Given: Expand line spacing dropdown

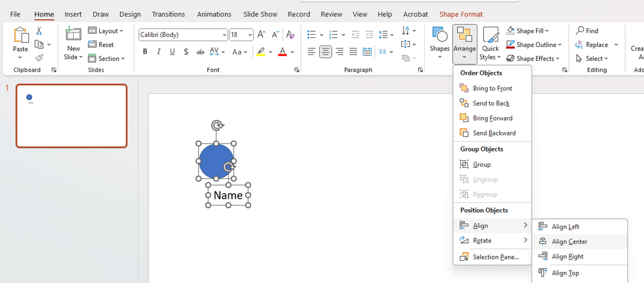Looking at the screenshot, I should click(392, 35).
